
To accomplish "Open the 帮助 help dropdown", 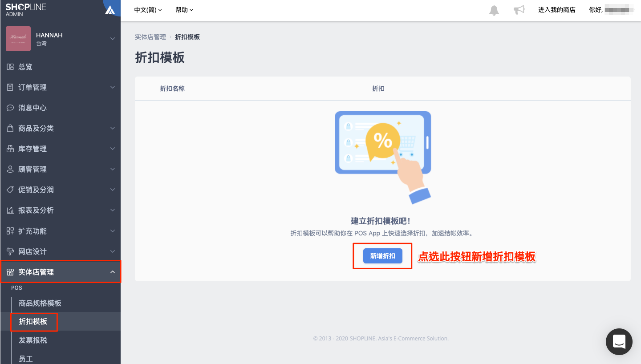I will (184, 10).
